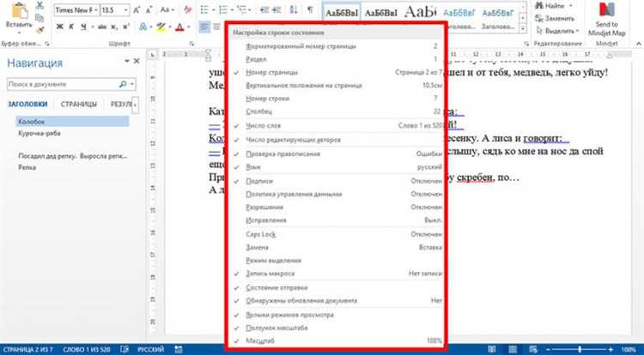644x355 pixels.
Task: Open the Send to Mindjet Map icon
Action: pos(606,20)
